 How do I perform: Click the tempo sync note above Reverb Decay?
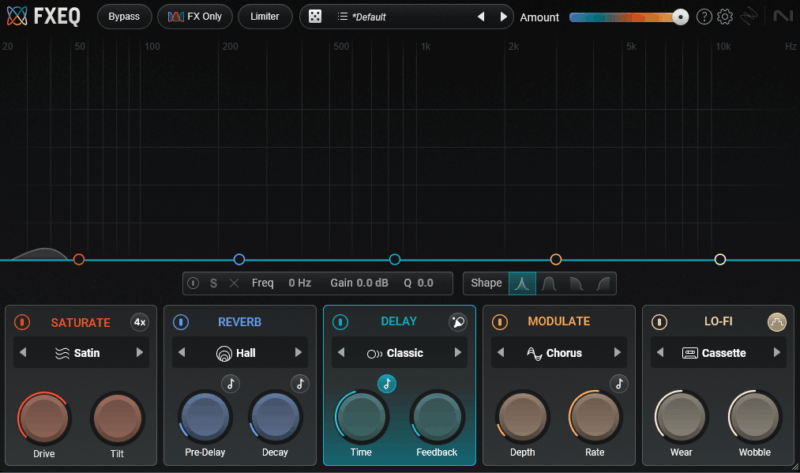coord(299,383)
